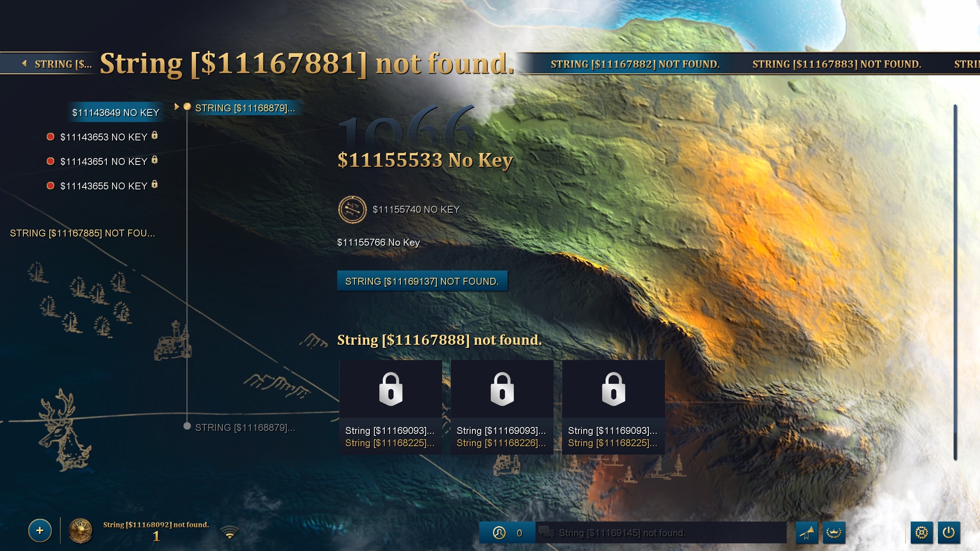Image resolution: width=980 pixels, height=551 pixels.
Task: Open first locked card String [$11168225]
Action: tap(390, 407)
